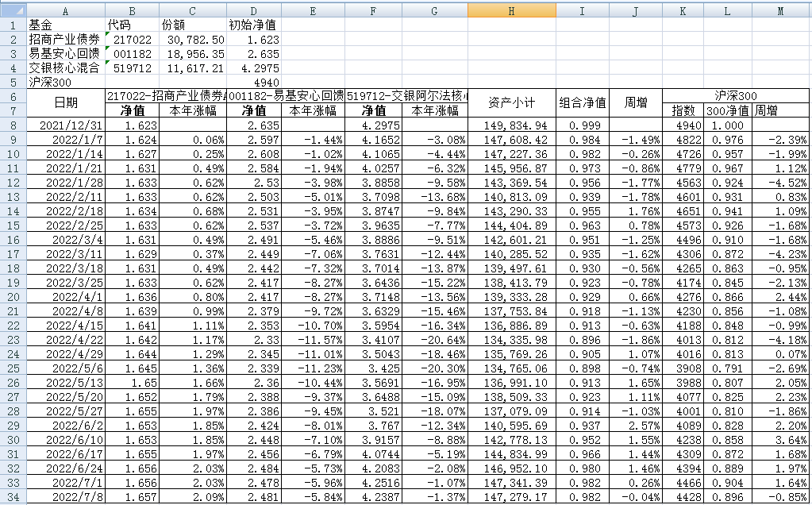
Task: Click the 份额 header cell
Action: [193, 25]
